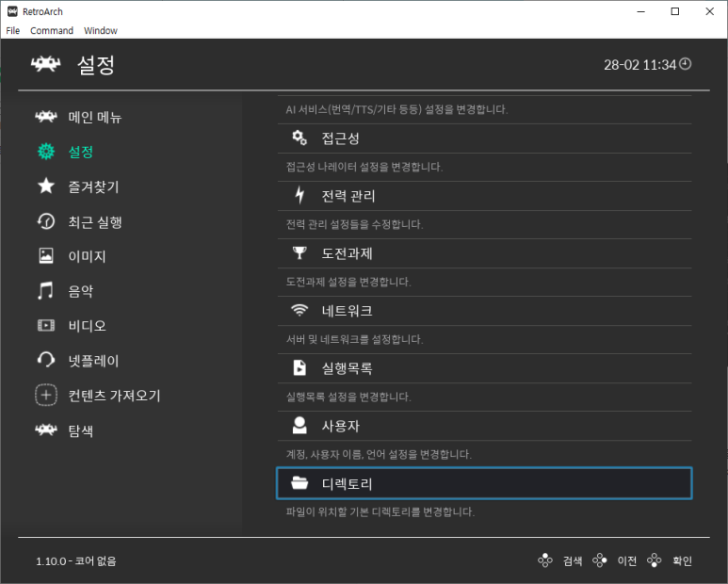The width and height of the screenshot is (728, 584).
Task: Click description 접근성 나레이터 설정을 변경합니다
Action: 364,167
